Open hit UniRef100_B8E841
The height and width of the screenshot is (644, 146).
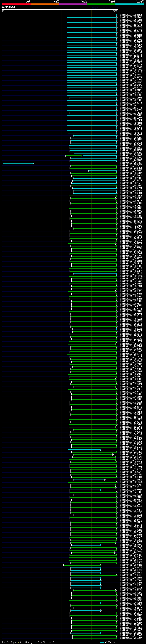pos(131,572)
